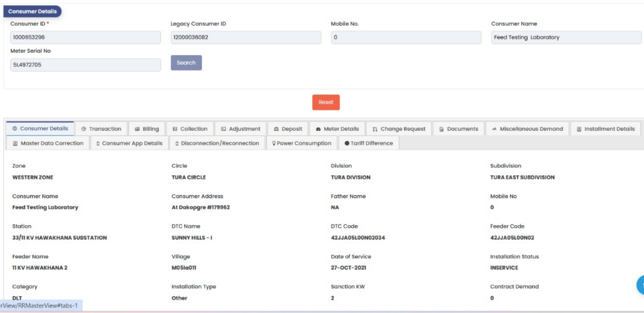Image resolution: width=644 pixels, height=313 pixels.
Task: View the Consumer App Details tab
Action: click(129, 143)
